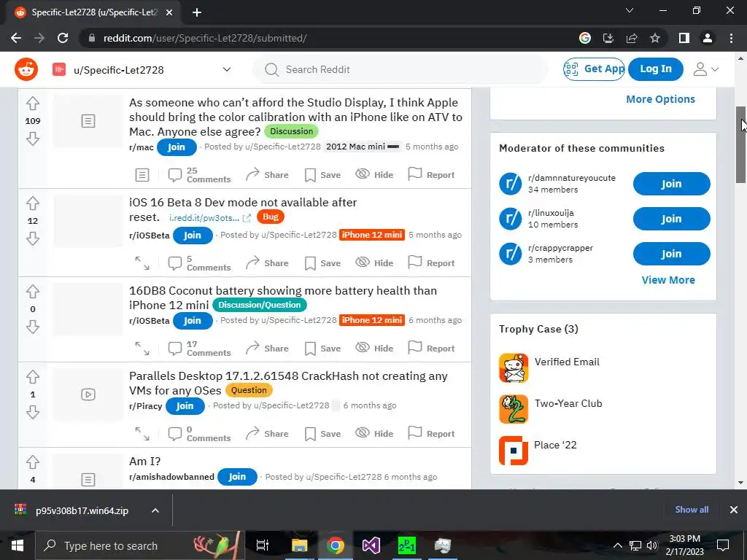Share the Studio Display color calibration post
Viewport: 747px width, 560px height.
(267, 175)
